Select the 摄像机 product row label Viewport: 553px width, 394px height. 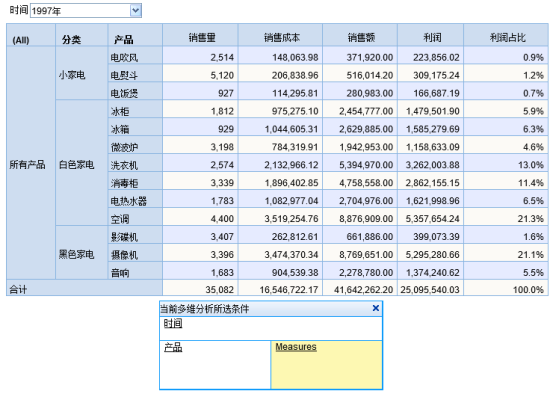pos(135,253)
